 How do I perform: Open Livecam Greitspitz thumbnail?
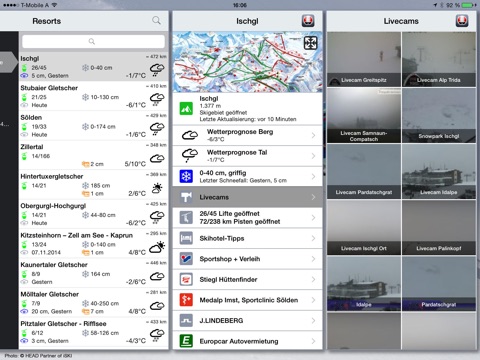click(x=364, y=59)
